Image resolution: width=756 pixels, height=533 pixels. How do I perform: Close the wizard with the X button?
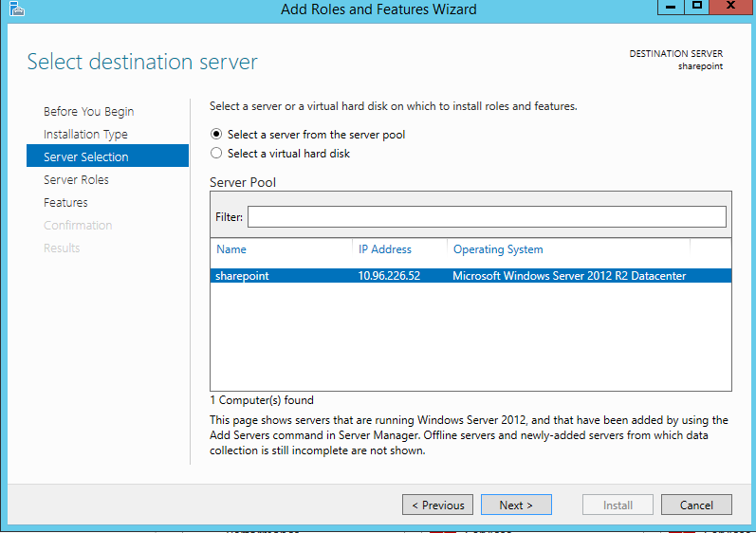(731, 7)
